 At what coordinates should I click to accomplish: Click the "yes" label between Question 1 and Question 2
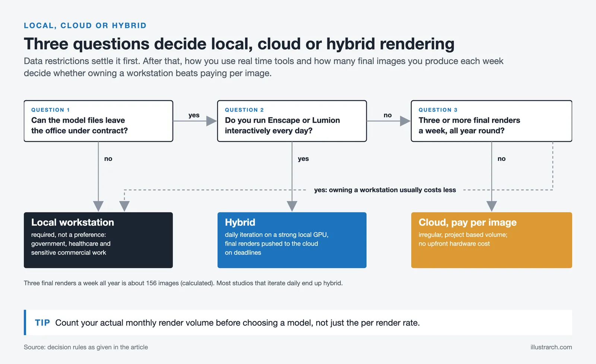point(194,115)
